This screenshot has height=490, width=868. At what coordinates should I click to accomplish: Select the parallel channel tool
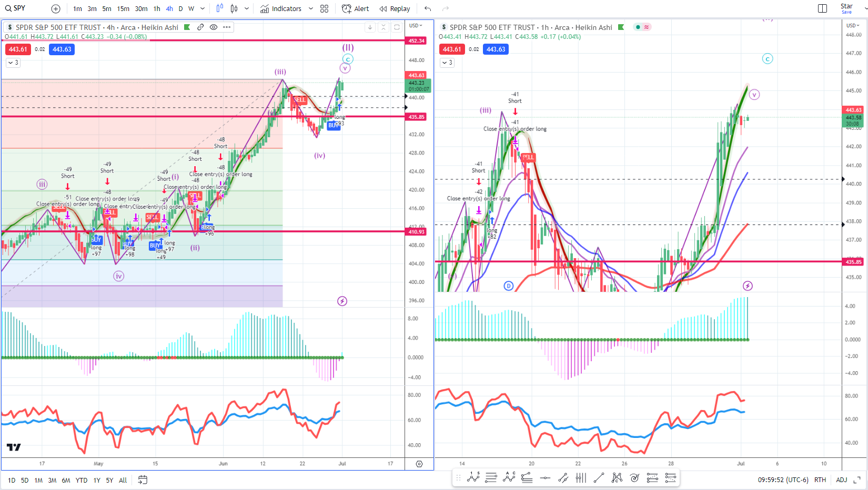coord(563,477)
